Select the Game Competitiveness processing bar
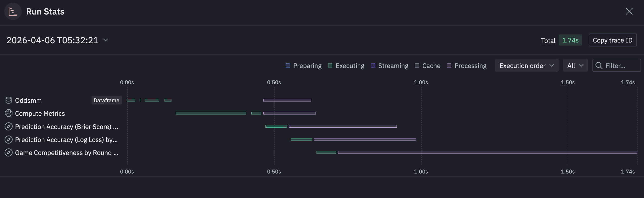Screen dimensions: 644x198 [x=487, y=152]
